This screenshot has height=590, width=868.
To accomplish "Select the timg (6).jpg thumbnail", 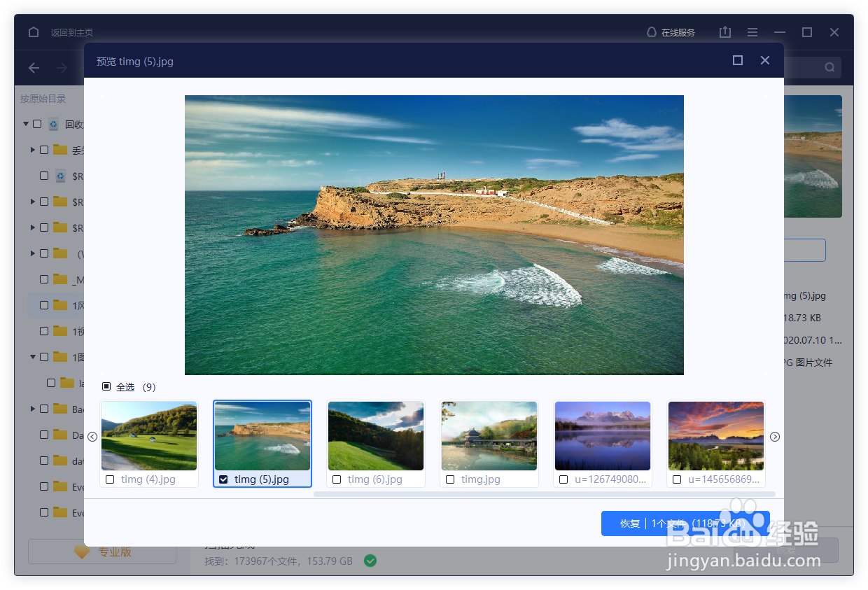I will point(376,436).
